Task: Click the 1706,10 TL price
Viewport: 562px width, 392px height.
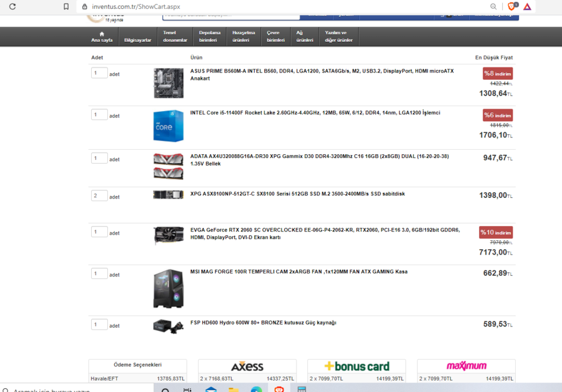Action: [x=496, y=135]
